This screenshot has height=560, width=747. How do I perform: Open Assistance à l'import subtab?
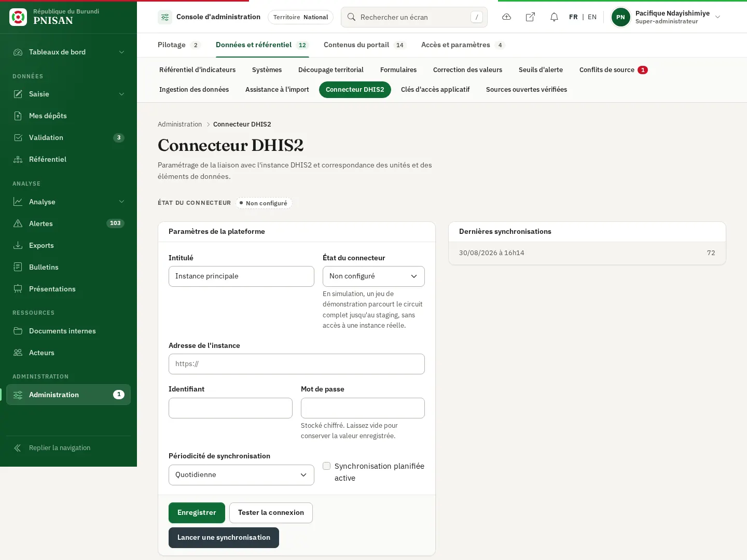tap(277, 90)
